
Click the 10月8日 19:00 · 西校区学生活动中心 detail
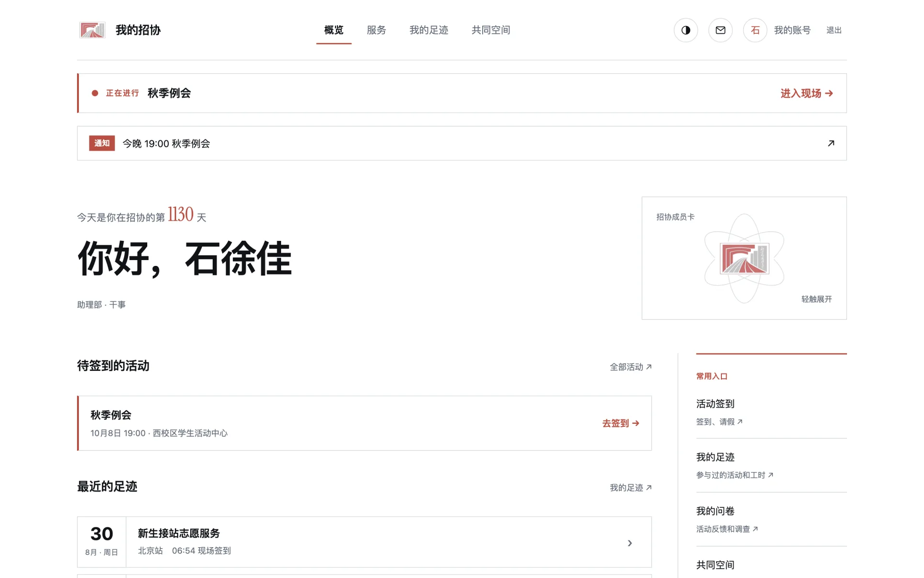(159, 433)
